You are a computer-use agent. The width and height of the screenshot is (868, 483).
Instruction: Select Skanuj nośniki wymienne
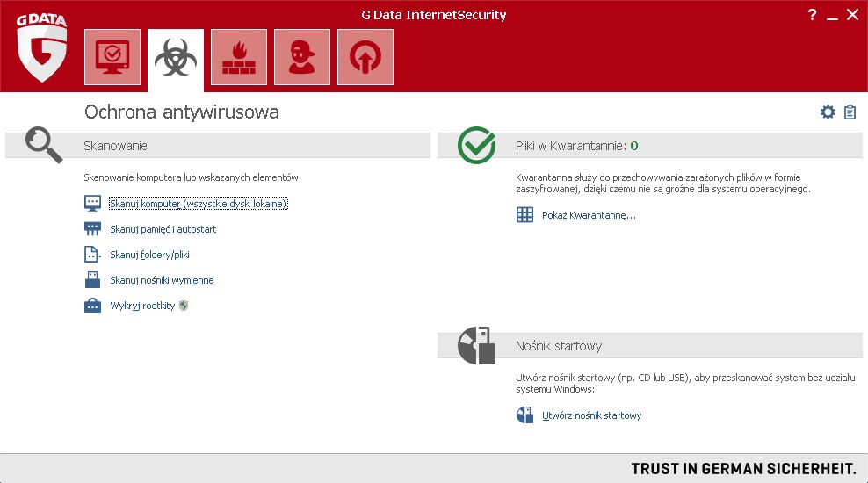coord(162,280)
